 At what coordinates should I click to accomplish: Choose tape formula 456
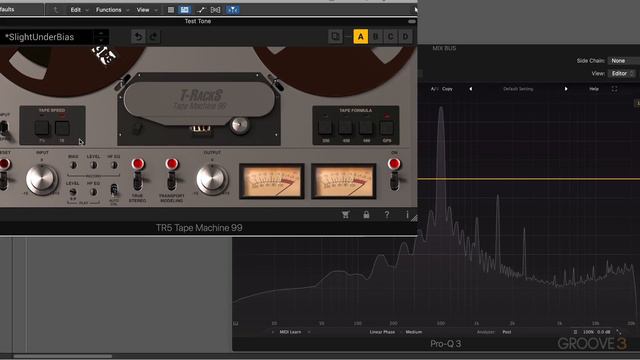point(346,128)
